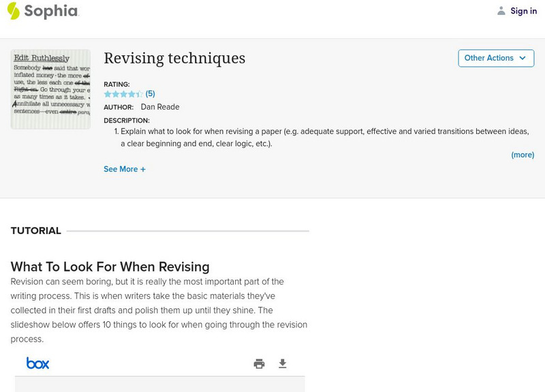The image size is (545, 392).
Task: Open author Dan Reade's profile
Action: (161, 107)
